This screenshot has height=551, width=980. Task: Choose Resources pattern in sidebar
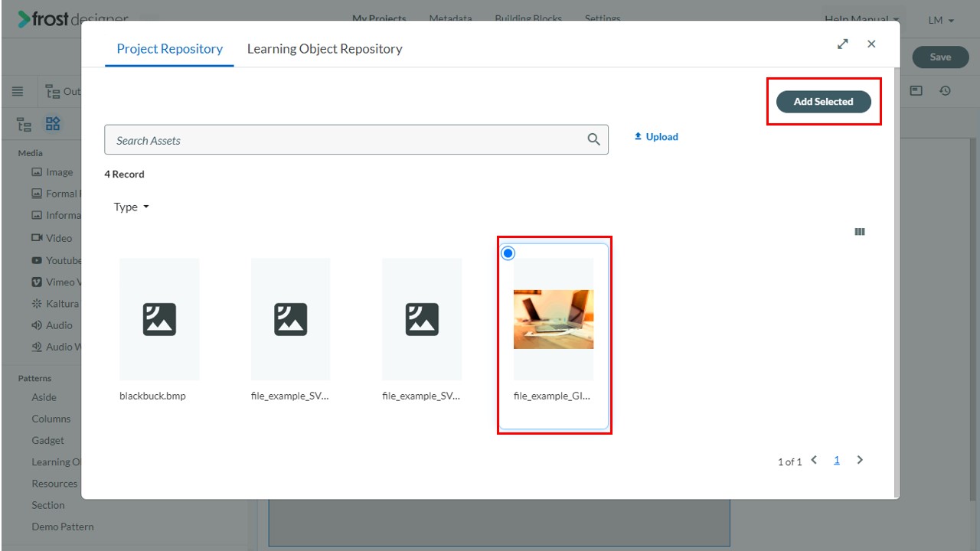pos(54,484)
